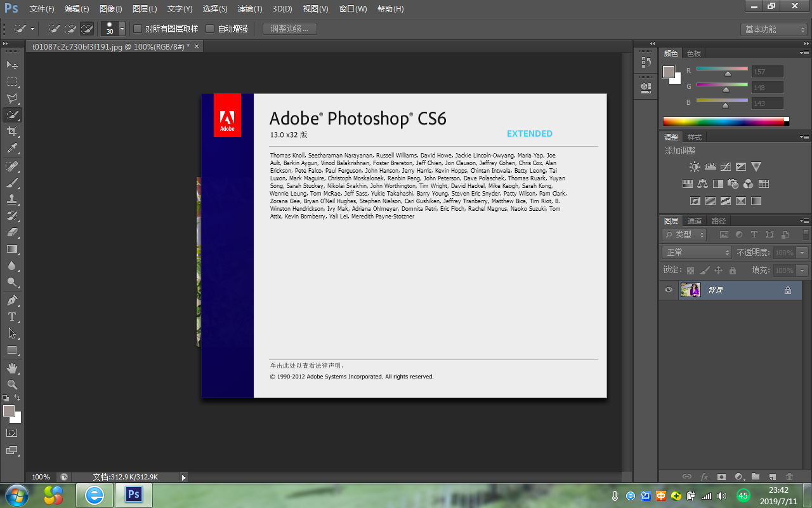Viewport: 812px width, 508px height.
Task: Add a Curves adjustment
Action: click(x=726, y=166)
